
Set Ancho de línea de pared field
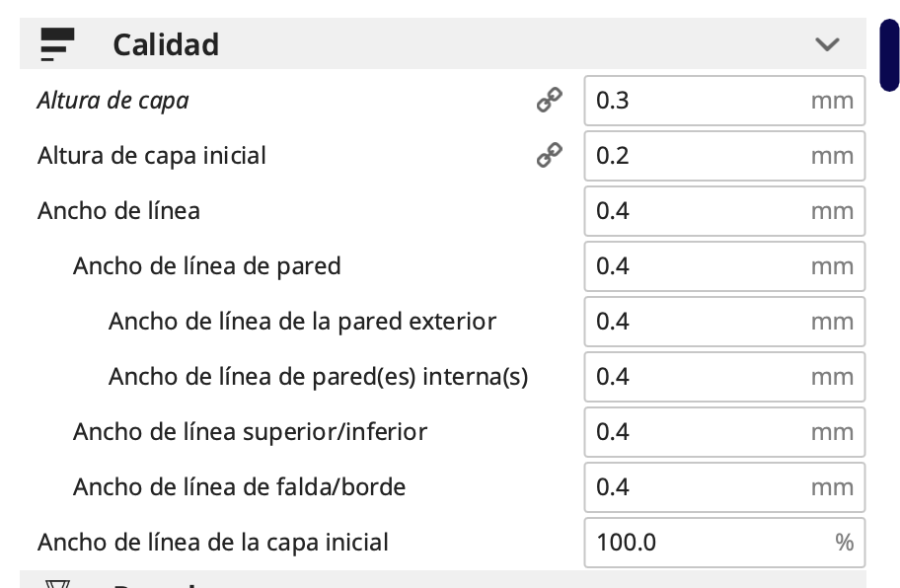pos(701,266)
